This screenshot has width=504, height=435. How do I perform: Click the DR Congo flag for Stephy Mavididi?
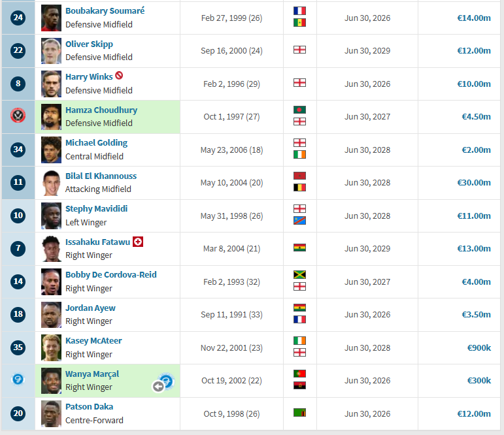tap(299, 221)
